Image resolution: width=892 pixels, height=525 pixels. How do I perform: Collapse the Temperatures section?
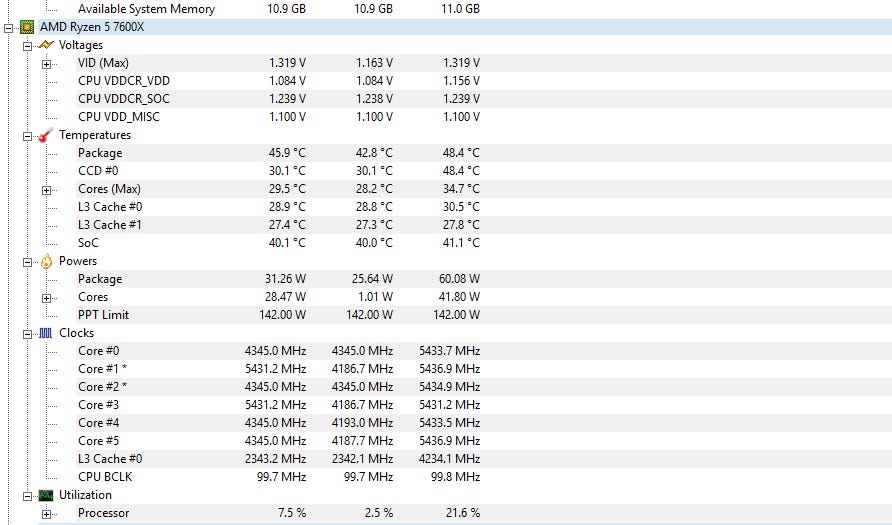click(28, 135)
